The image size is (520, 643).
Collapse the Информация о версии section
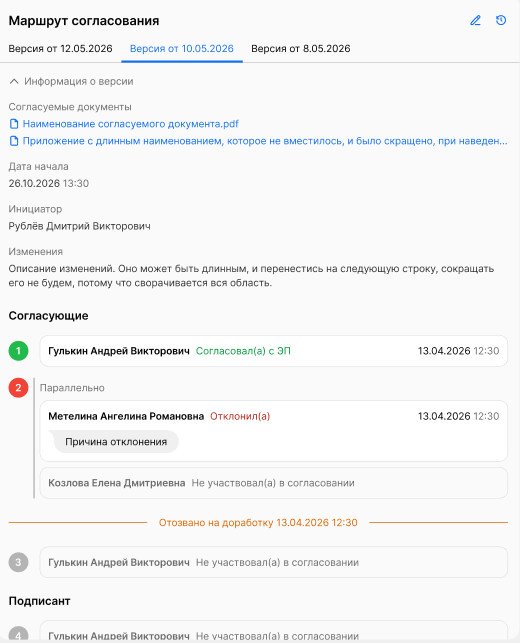pyautogui.click(x=71, y=81)
